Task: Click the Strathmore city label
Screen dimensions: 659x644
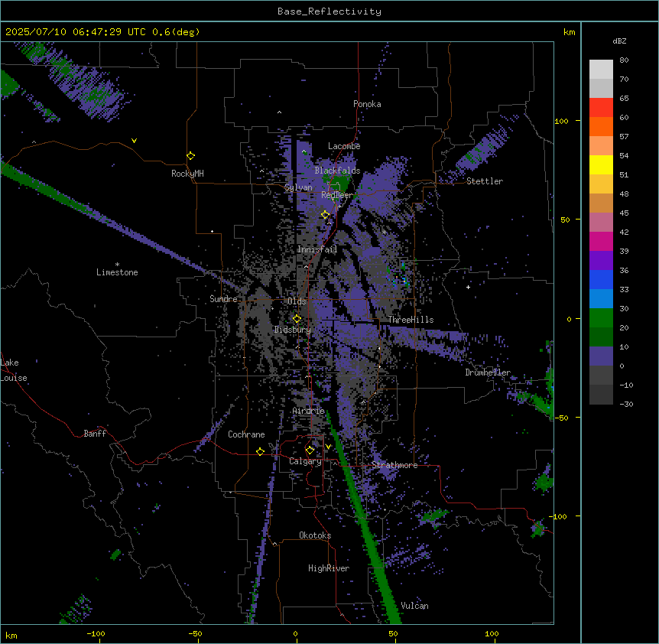Action: point(394,465)
